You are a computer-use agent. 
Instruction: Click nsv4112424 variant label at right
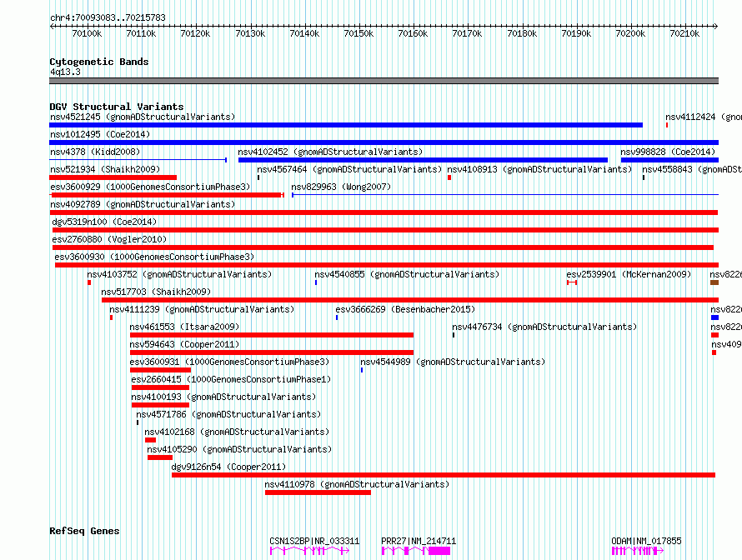pyautogui.click(x=703, y=117)
